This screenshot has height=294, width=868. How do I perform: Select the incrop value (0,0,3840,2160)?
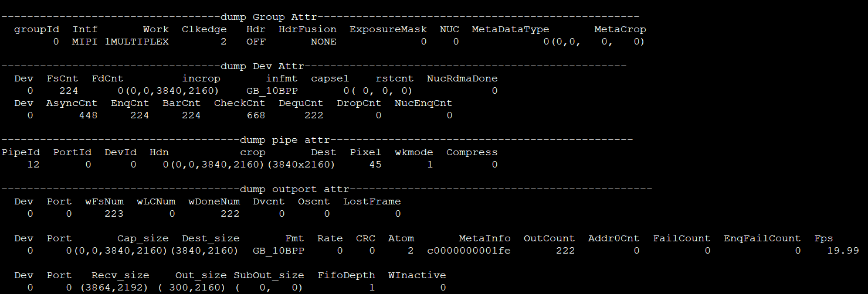tap(168, 91)
